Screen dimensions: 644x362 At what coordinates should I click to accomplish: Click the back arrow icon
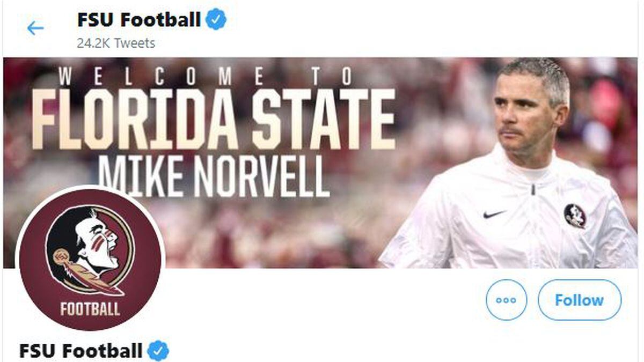35,28
